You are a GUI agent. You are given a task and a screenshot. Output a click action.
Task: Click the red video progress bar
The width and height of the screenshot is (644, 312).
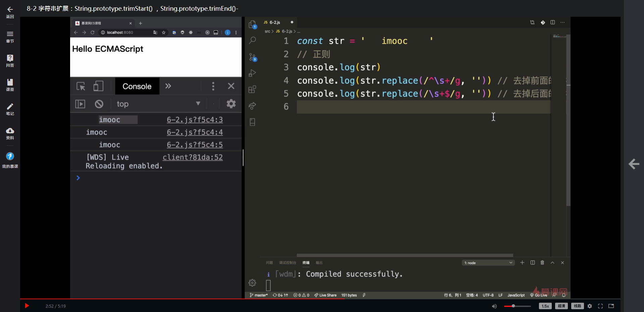point(181,299)
